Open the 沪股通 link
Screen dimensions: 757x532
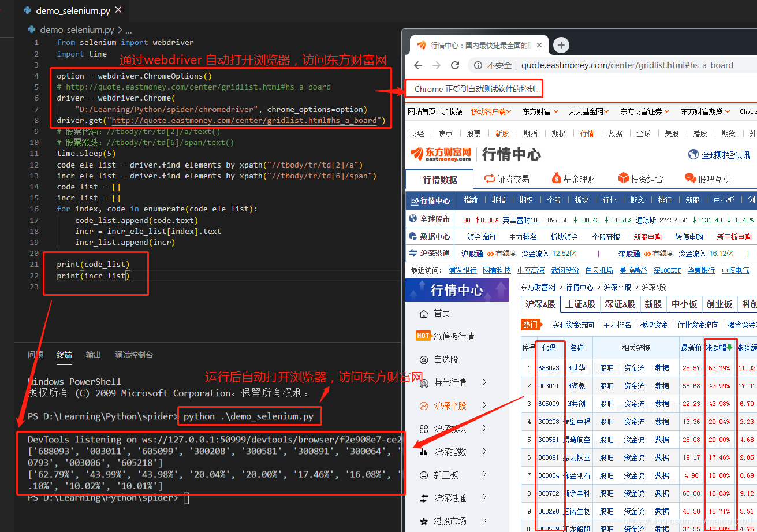(x=472, y=254)
